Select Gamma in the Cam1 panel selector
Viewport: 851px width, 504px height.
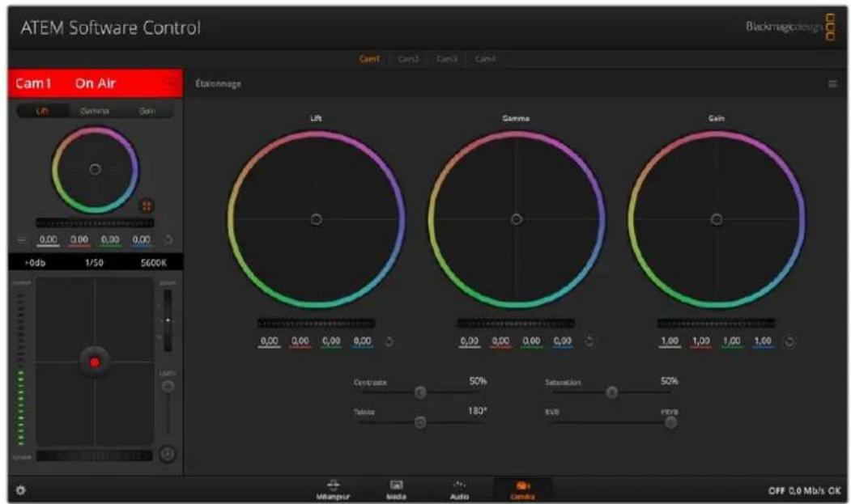tap(95, 111)
